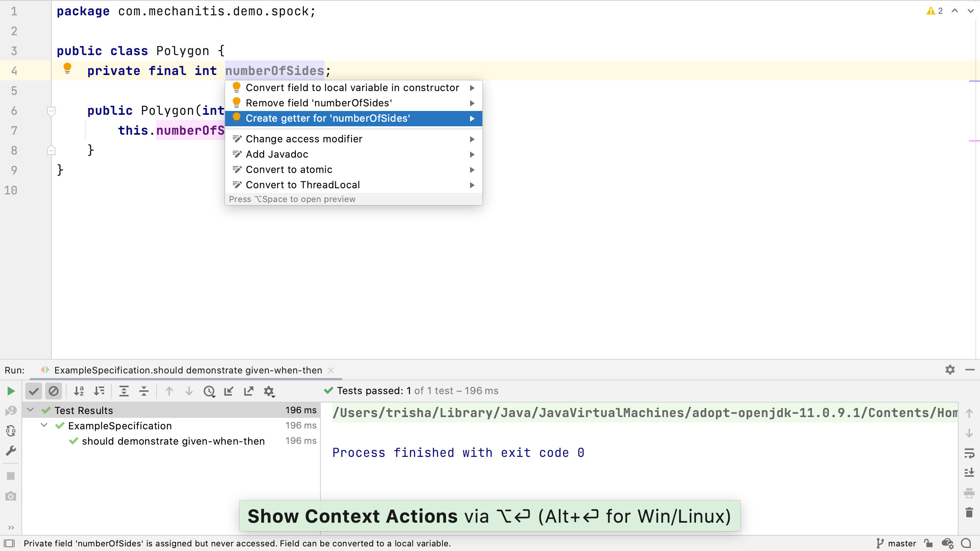Viewport: 980px width, 551px height.
Task: Collapse the ExampleSpecification tree node
Action: pos(44,425)
